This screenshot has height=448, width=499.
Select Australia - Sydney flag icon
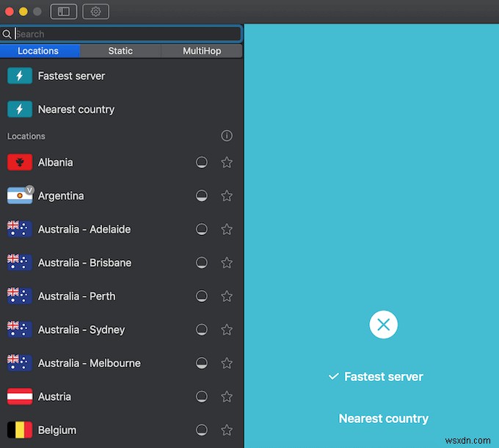20,330
